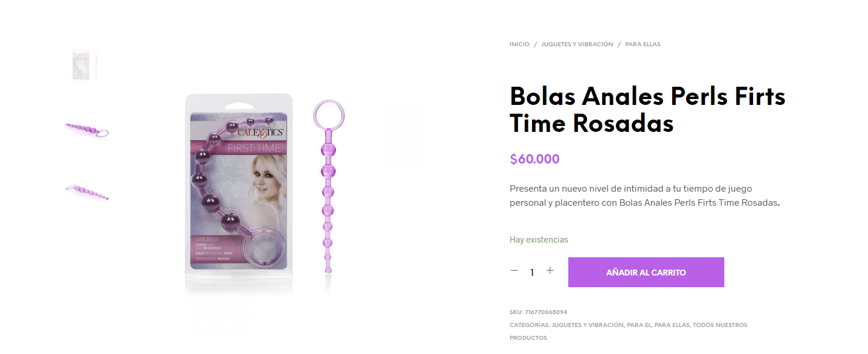
Task: Increase quantity with the plus icon
Action: click(x=550, y=271)
